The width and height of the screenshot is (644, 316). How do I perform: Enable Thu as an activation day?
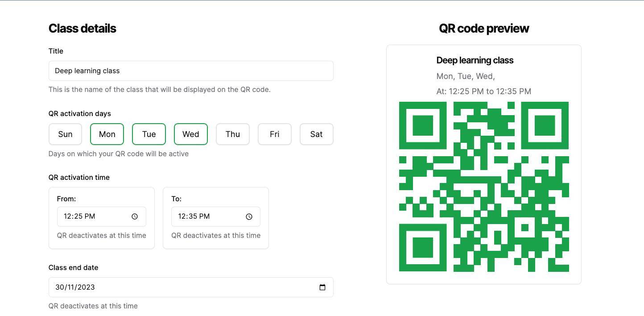[x=233, y=134]
